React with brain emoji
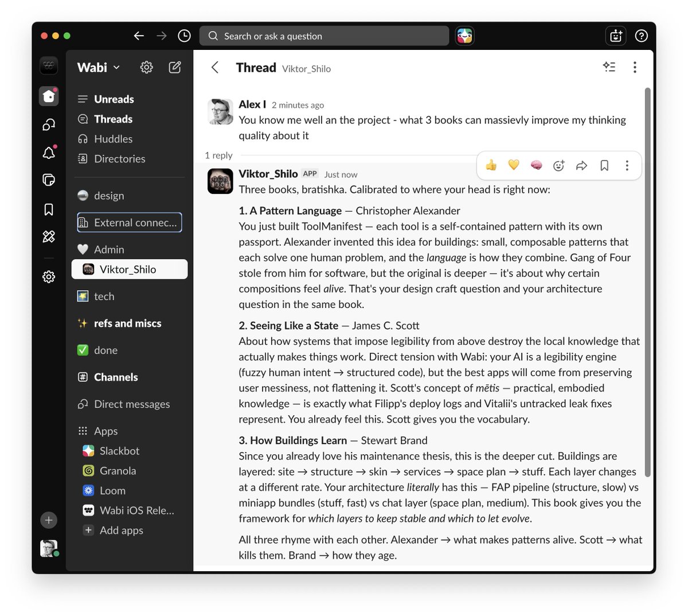The image size is (688, 616). [536, 165]
